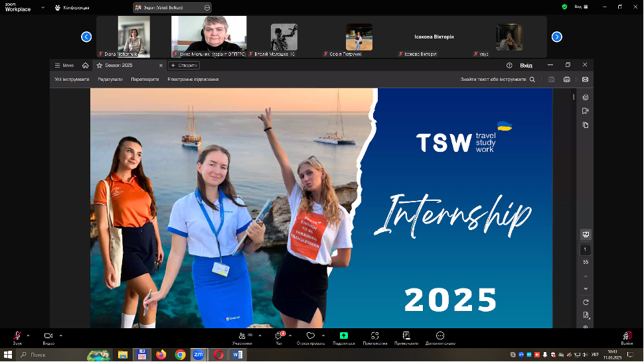Open File Explorer from taskbar

(x=123, y=355)
